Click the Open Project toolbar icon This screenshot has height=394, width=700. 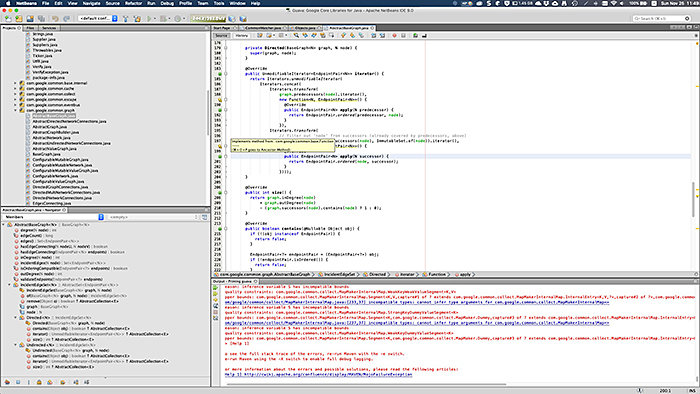tap(30, 19)
